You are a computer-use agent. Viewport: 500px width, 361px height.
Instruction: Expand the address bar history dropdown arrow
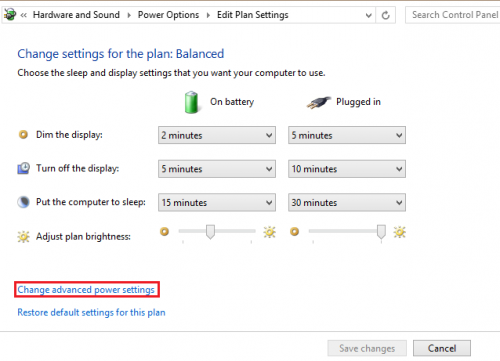(x=368, y=15)
